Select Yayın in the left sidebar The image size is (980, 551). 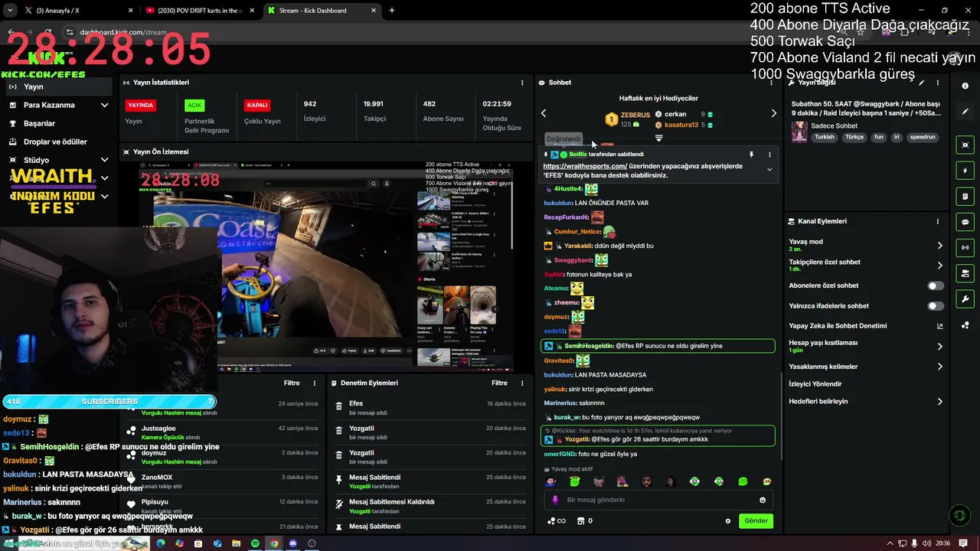tap(60, 86)
